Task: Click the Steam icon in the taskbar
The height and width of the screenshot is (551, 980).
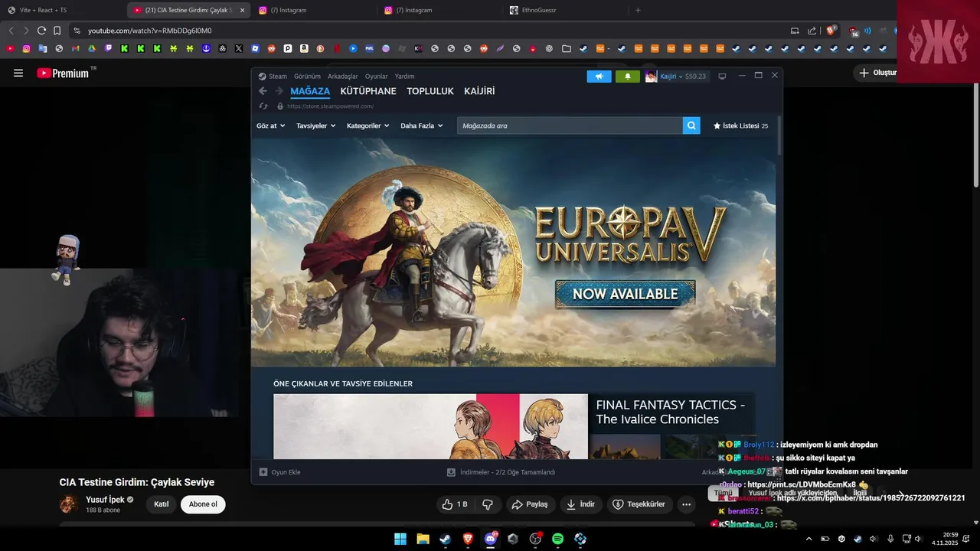Action: pos(445,539)
